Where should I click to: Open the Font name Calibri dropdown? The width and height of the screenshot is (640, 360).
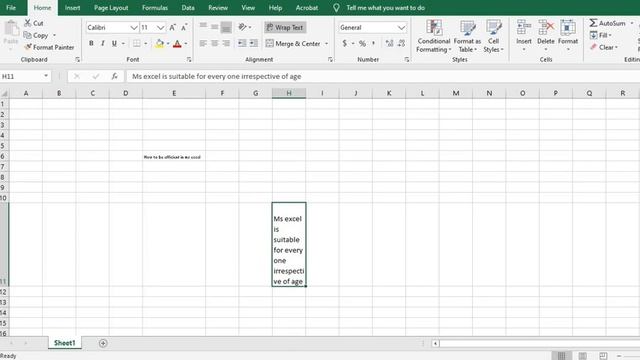tap(133, 27)
